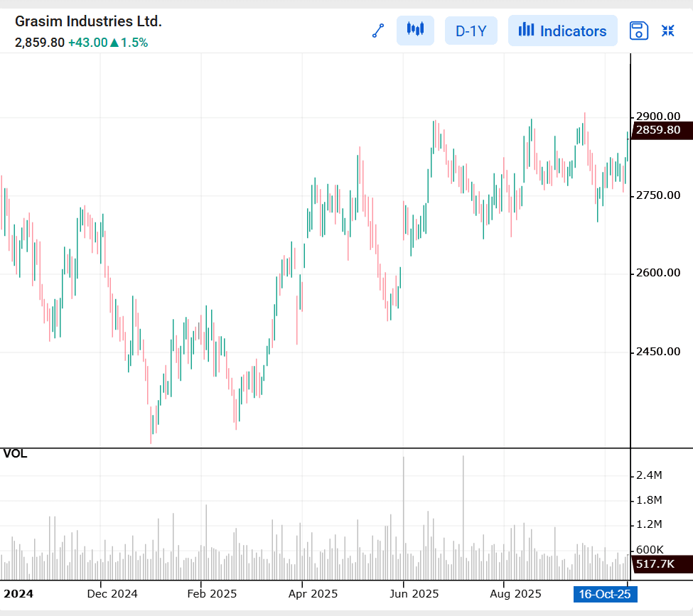Click the 2,859.80 last price in header
This screenshot has width=693, height=616.
[40, 43]
